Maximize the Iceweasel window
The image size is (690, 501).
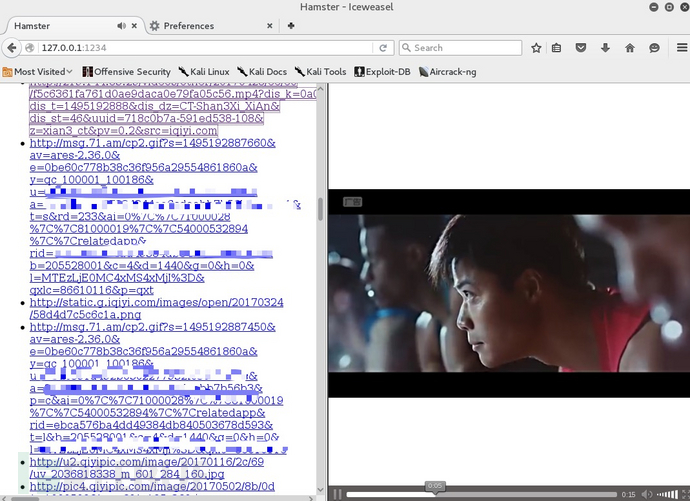[x=669, y=7]
